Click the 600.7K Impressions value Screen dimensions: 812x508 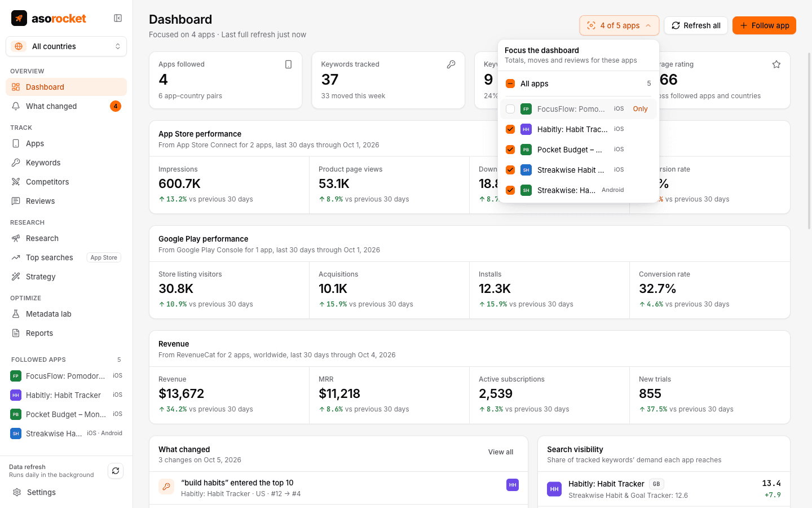click(179, 184)
